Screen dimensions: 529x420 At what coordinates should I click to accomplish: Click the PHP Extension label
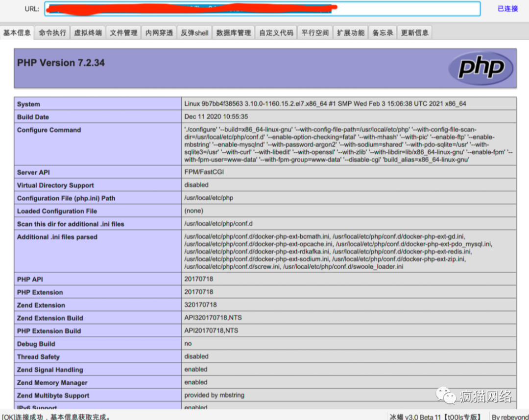[x=40, y=292]
